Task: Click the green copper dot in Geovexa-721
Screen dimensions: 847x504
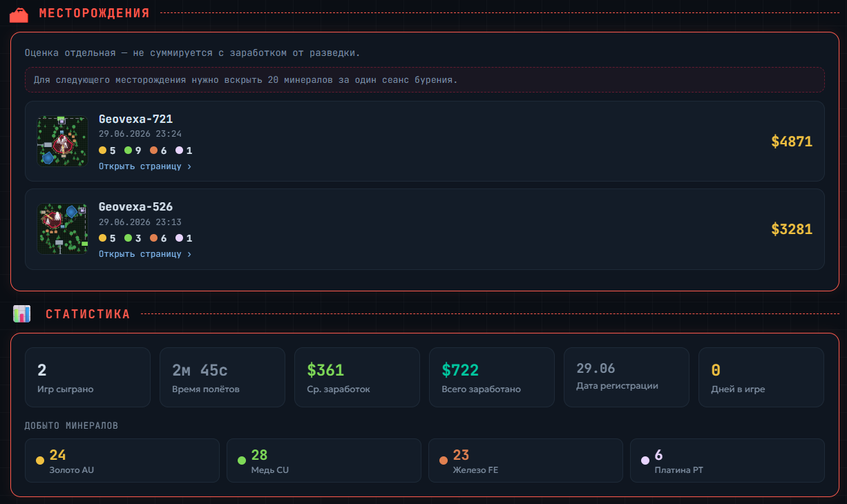Action: tap(128, 151)
